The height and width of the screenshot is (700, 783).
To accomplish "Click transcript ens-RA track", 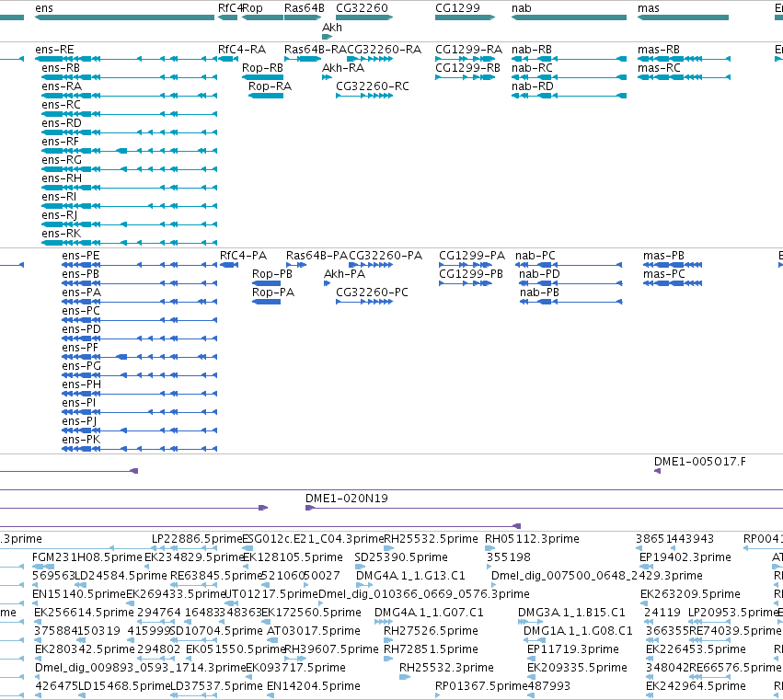I will pos(130,96).
